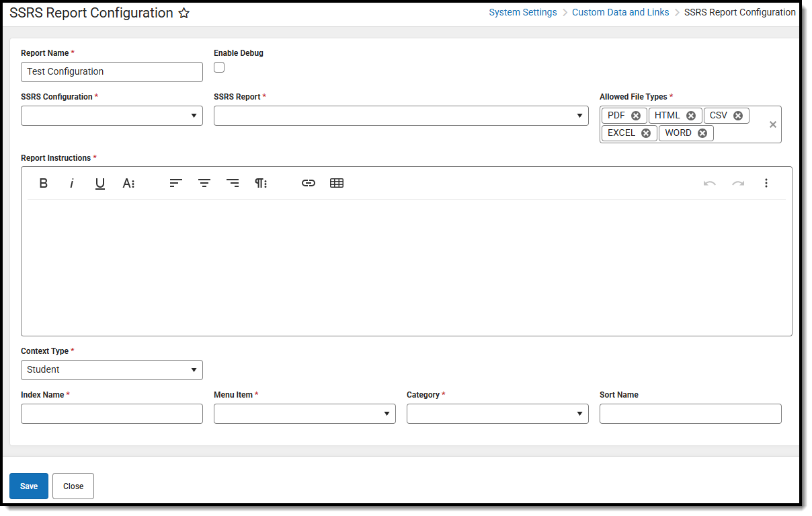Save the SSRS report configuration
The image size is (812, 516).
pyautogui.click(x=28, y=486)
